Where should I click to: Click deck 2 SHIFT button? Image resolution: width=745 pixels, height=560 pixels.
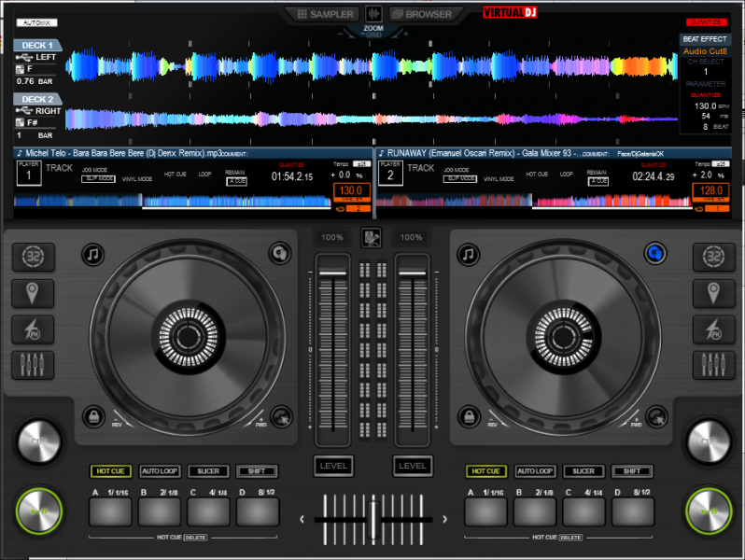tap(632, 471)
